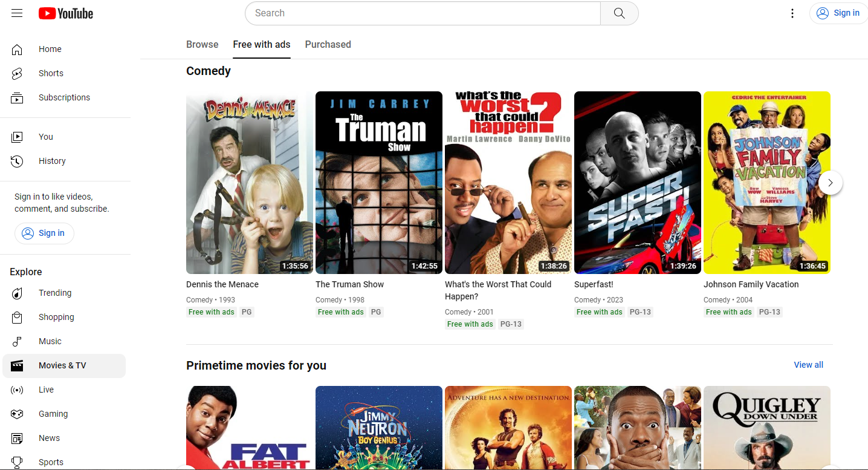Open the Purchased tab

(x=328, y=44)
